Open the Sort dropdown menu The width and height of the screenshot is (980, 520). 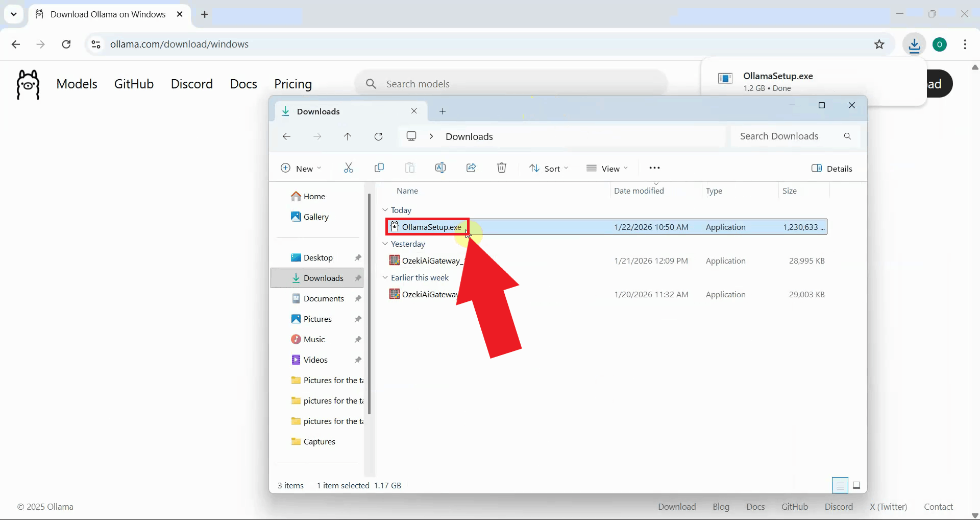pos(549,169)
